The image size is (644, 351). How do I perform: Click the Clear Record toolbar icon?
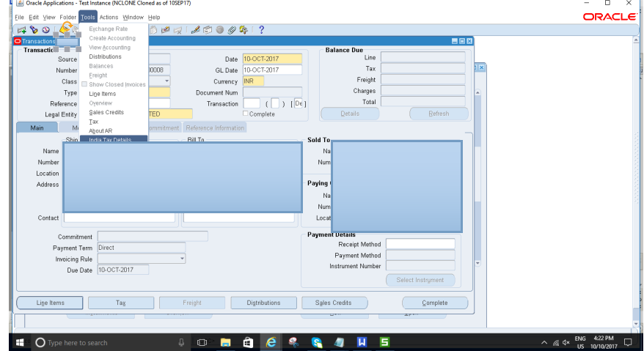coord(166,30)
